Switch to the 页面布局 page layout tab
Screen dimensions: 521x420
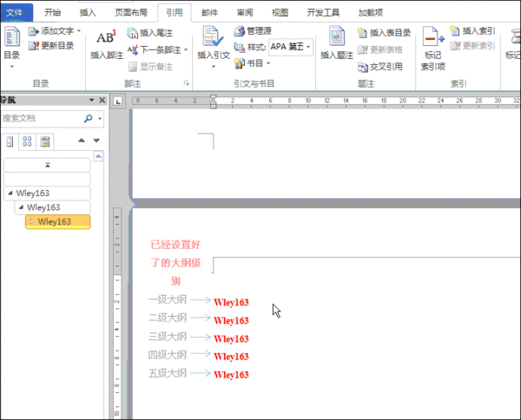(x=131, y=13)
